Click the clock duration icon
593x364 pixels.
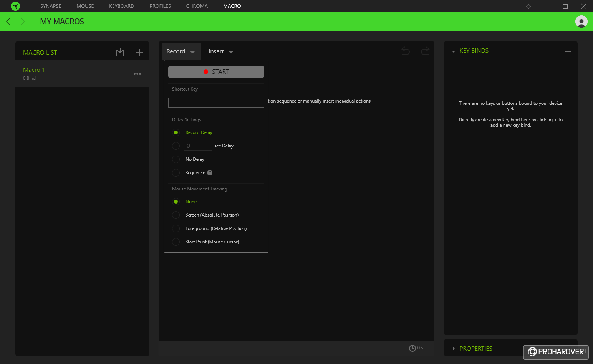coord(412,348)
